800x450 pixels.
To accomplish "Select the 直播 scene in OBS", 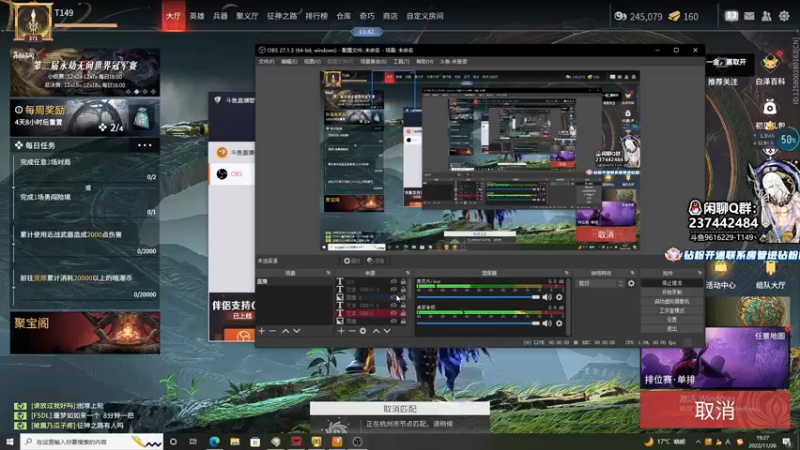I will tap(294, 281).
